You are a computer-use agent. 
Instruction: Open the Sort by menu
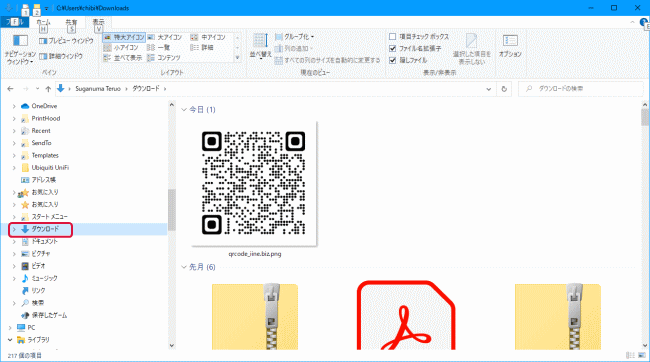(x=260, y=46)
